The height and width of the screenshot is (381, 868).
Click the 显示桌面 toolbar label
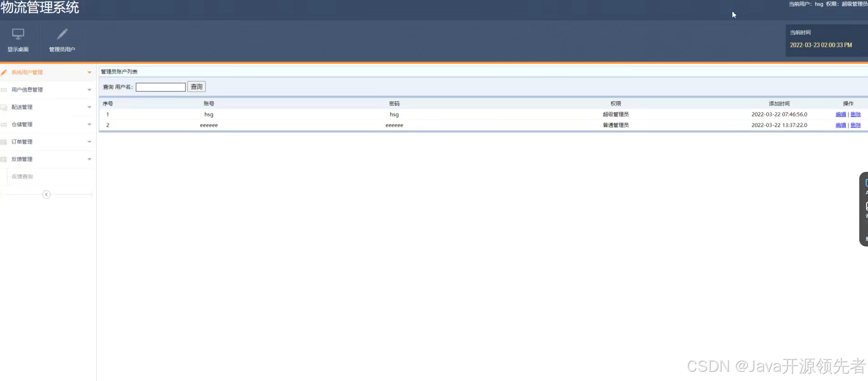(x=18, y=49)
